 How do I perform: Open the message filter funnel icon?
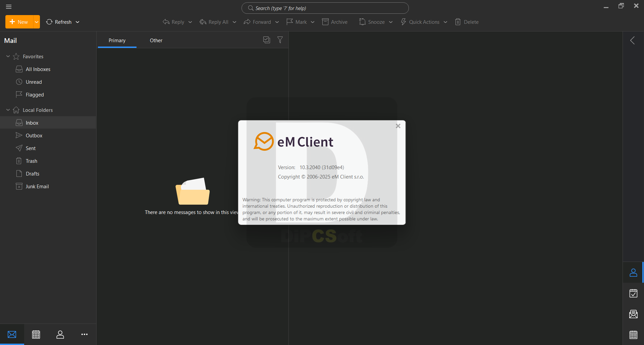(x=280, y=40)
